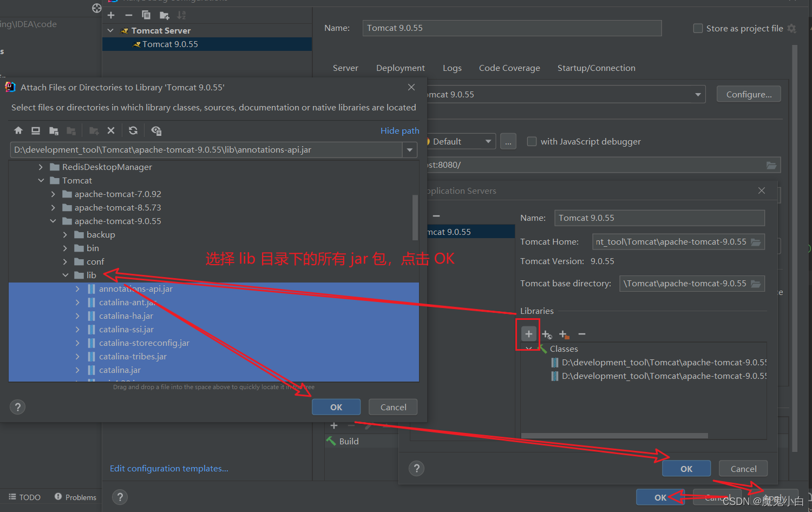The width and height of the screenshot is (812, 512).
Task: Expand the apache-tomcat-7.0.92 folder
Action: tap(53, 194)
